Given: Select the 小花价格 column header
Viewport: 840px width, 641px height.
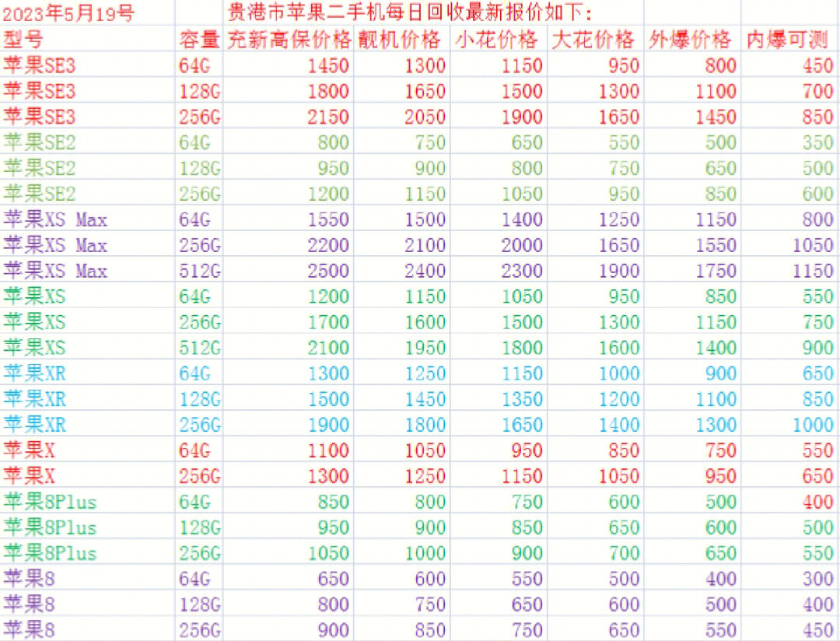Looking at the screenshot, I should coord(496,39).
